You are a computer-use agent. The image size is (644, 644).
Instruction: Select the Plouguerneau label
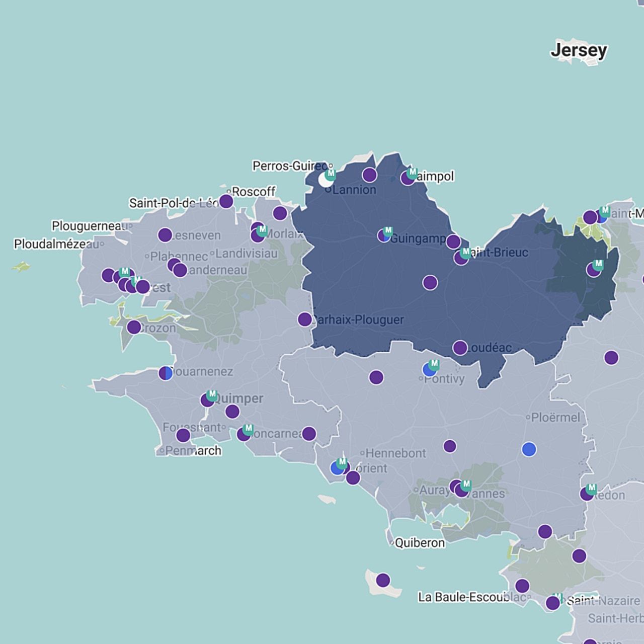point(90,226)
